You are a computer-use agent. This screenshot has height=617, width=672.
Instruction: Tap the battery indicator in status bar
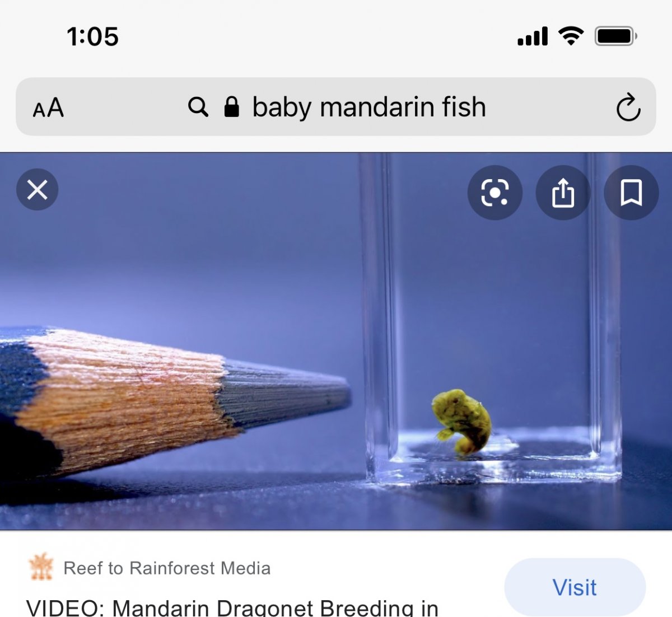pos(616,36)
